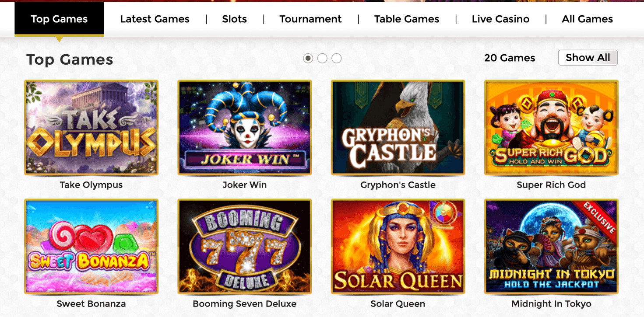Switch to the second carousel page dot
This screenshot has width=644, height=317.
coord(322,58)
